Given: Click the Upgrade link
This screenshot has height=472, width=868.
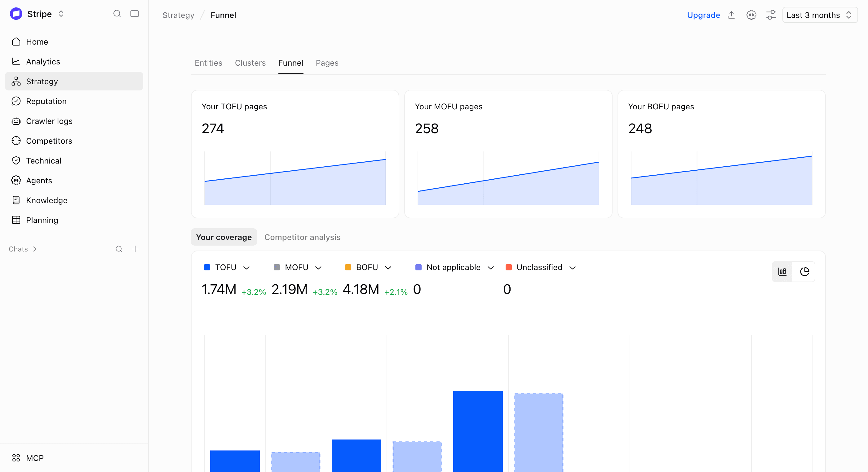Looking at the screenshot, I should pyautogui.click(x=704, y=15).
